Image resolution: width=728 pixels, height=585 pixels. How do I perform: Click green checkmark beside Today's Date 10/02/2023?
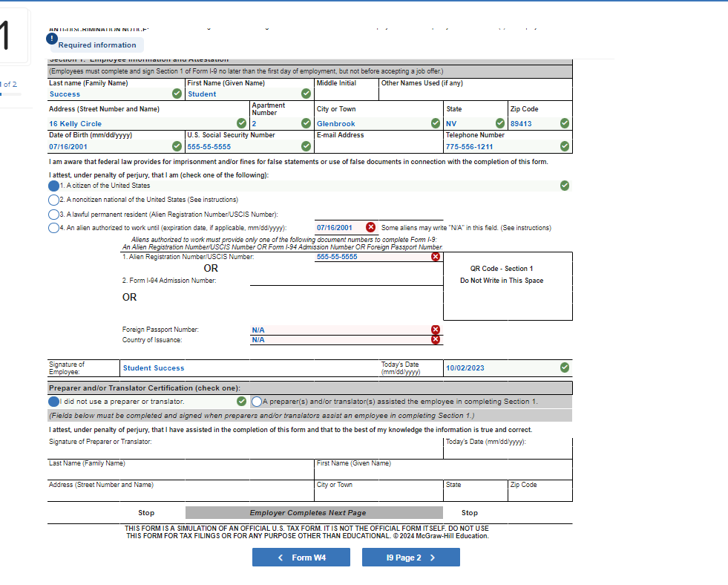point(565,367)
